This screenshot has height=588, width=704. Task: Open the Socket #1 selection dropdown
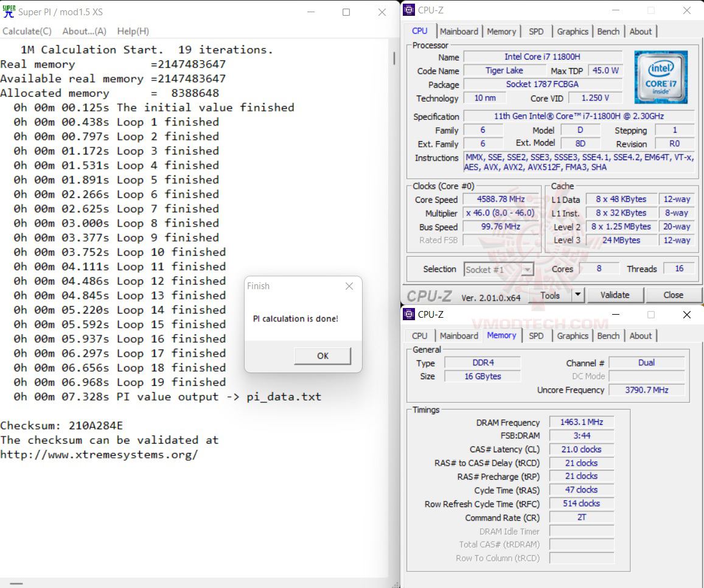(498, 270)
